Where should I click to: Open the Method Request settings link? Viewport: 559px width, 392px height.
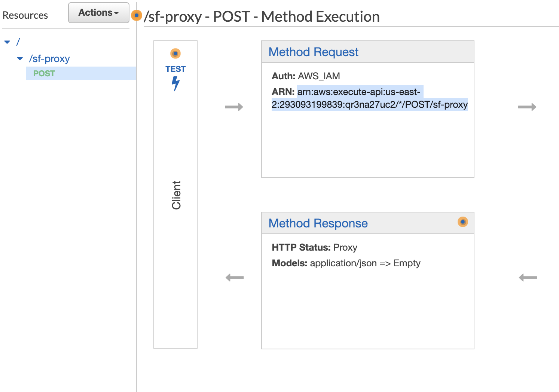pyautogui.click(x=313, y=52)
